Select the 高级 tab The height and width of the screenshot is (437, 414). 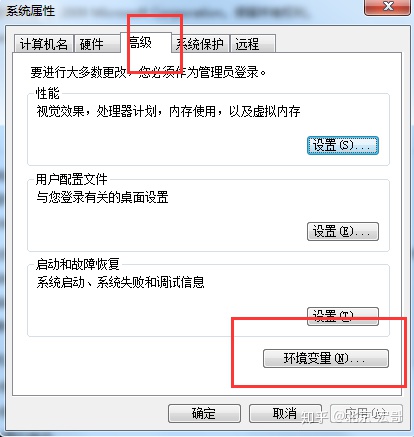tap(146, 42)
